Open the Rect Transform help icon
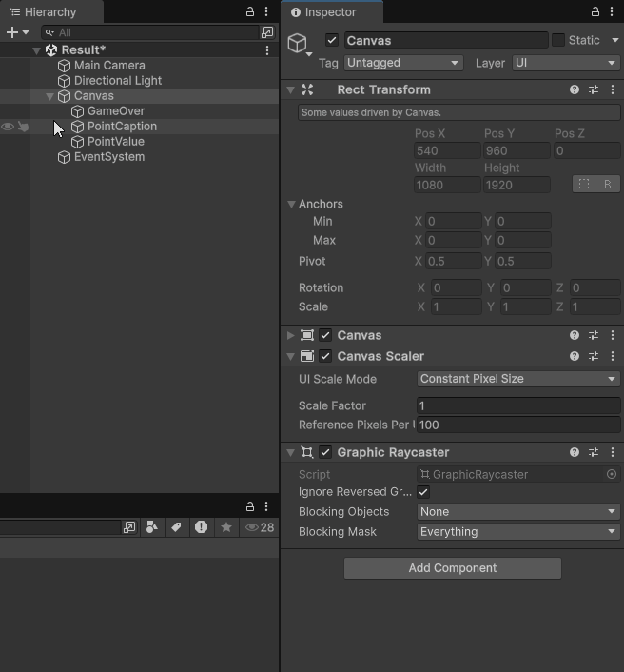Viewport: 624px width, 672px height. tap(575, 89)
